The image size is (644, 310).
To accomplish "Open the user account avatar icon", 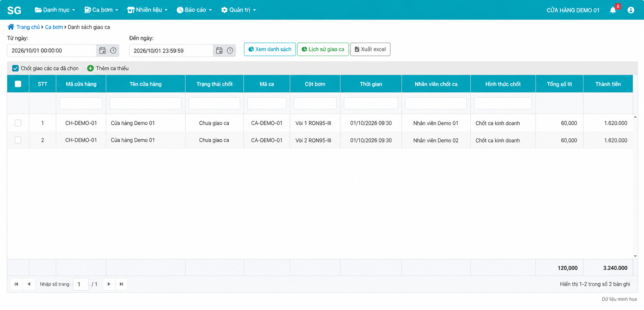I will tap(631, 10).
